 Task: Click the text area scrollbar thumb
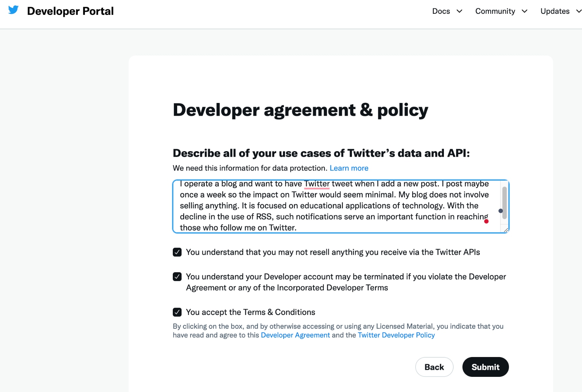pos(504,203)
